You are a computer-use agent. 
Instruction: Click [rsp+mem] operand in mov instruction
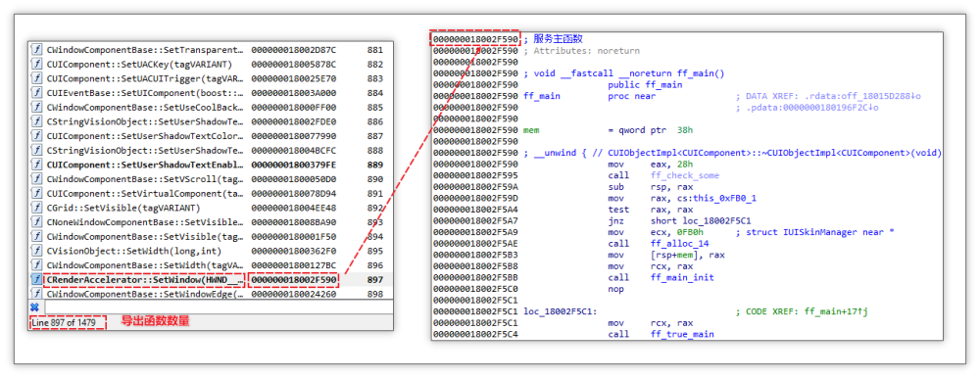point(677,255)
